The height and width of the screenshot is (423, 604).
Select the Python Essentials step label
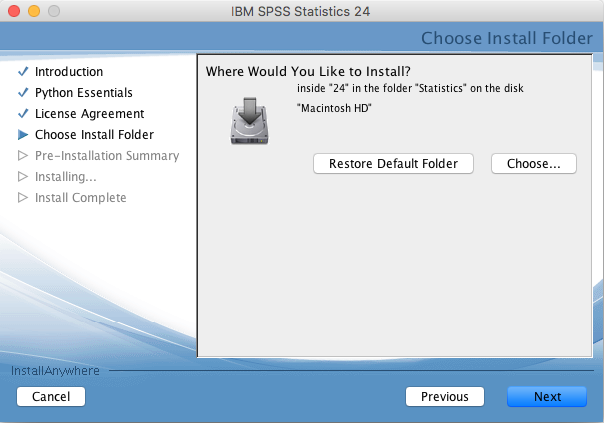click(84, 93)
